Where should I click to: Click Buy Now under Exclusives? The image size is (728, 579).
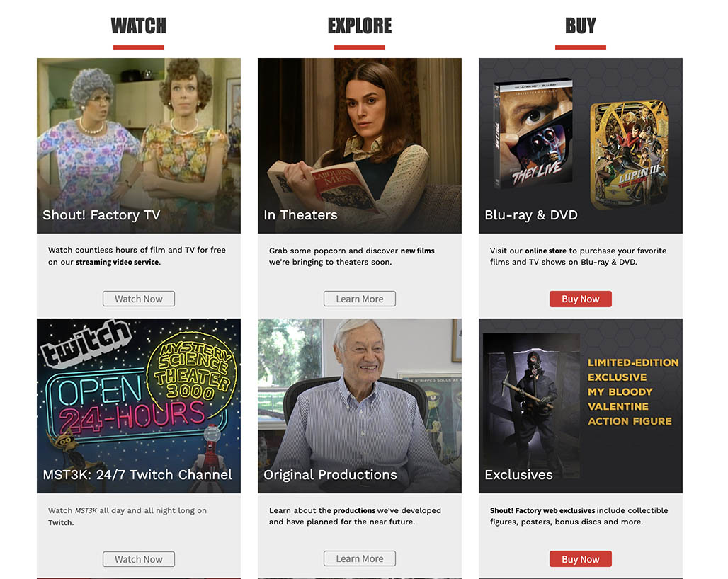[581, 559]
